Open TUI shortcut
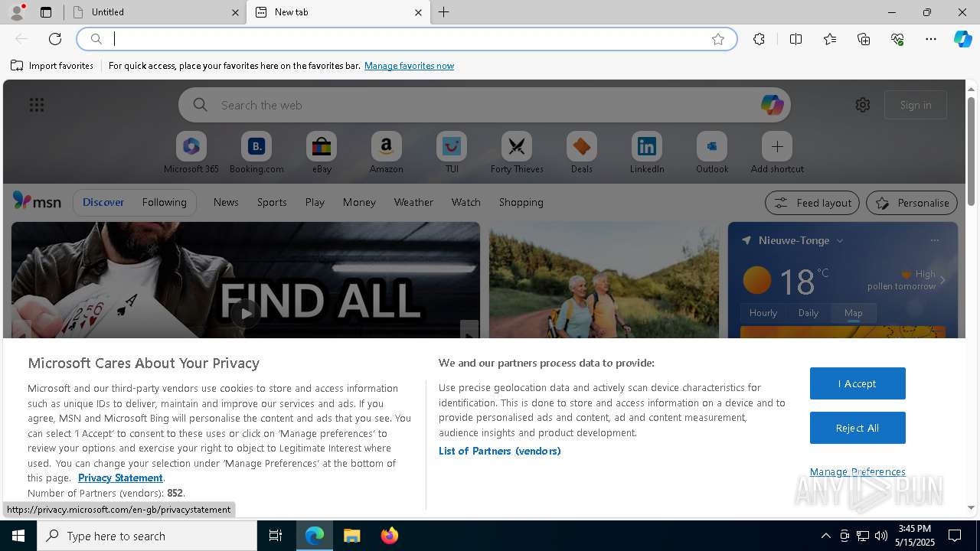980x551 pixels. (452, 153)
